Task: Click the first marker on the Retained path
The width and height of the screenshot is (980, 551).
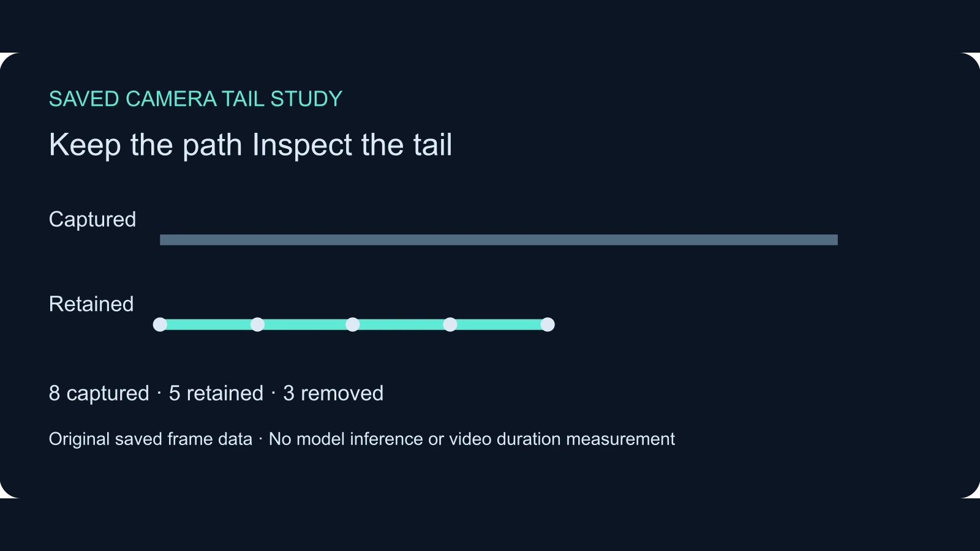Action: point(160,324)
